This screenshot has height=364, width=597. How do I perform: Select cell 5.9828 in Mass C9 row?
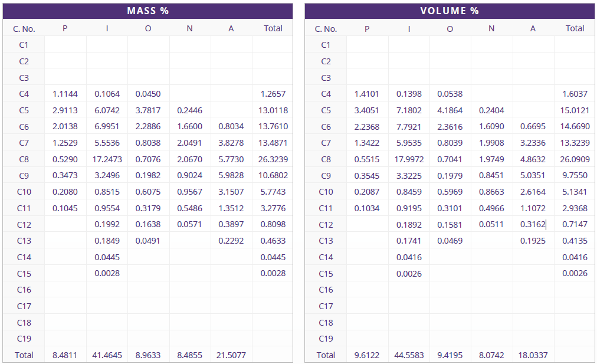coord(231,176)
